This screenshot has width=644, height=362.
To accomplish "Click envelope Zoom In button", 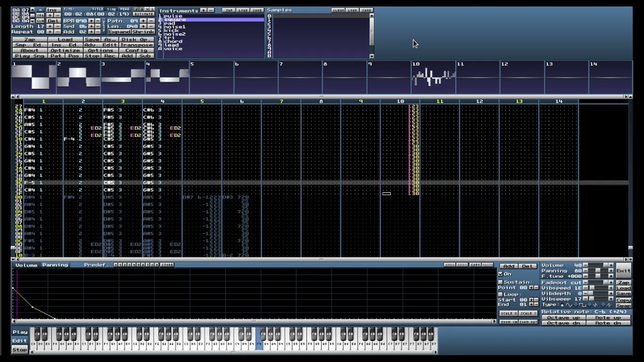I will (509, 322).
